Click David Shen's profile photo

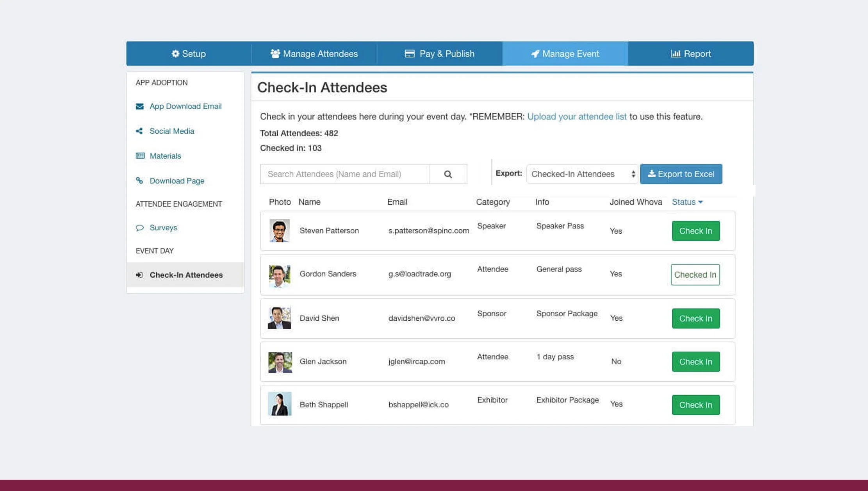click(279, 318)
